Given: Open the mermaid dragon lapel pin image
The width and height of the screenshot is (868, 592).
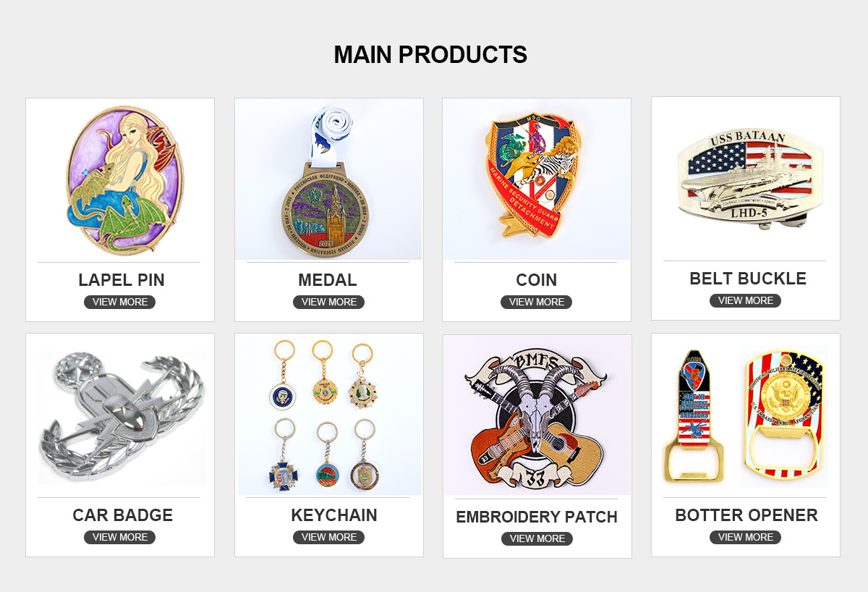Looking at the screenshot, I should pyautogui.click(x=121, y=179).
